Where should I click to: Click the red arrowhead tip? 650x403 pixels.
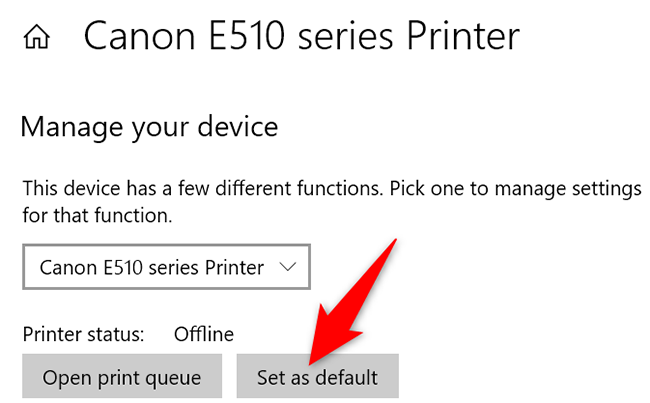[x=310, y=362]
